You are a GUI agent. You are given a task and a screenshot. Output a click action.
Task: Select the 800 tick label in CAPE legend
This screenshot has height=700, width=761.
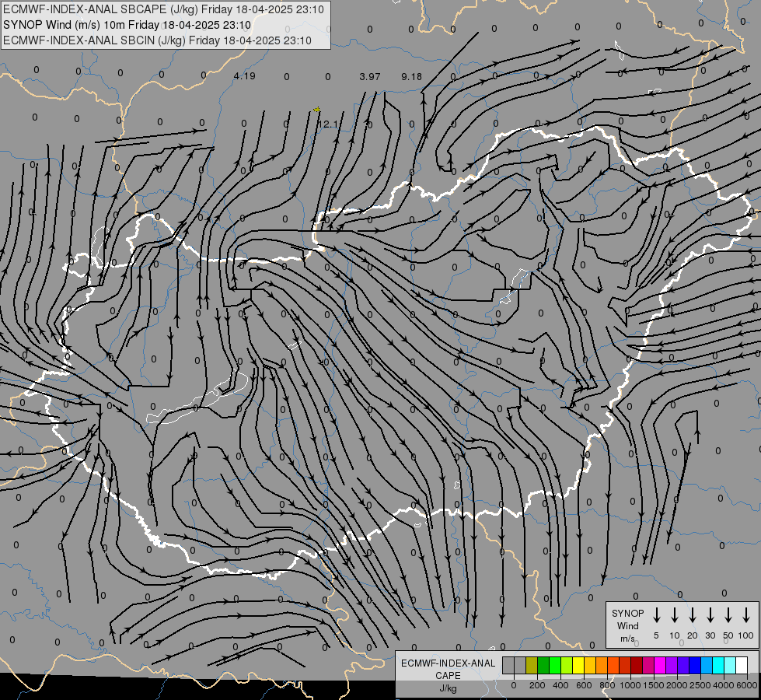(607, 685)
